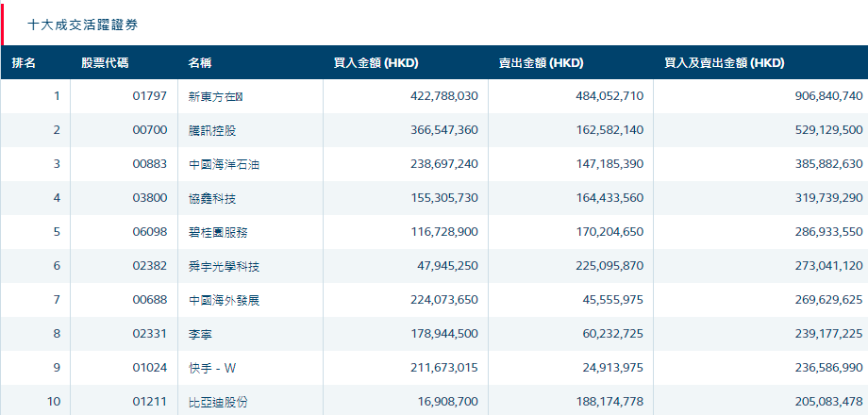Click sell amount 164,433,560
The height and width of the screenshot is (415, 868).
[x=609, y=197]
